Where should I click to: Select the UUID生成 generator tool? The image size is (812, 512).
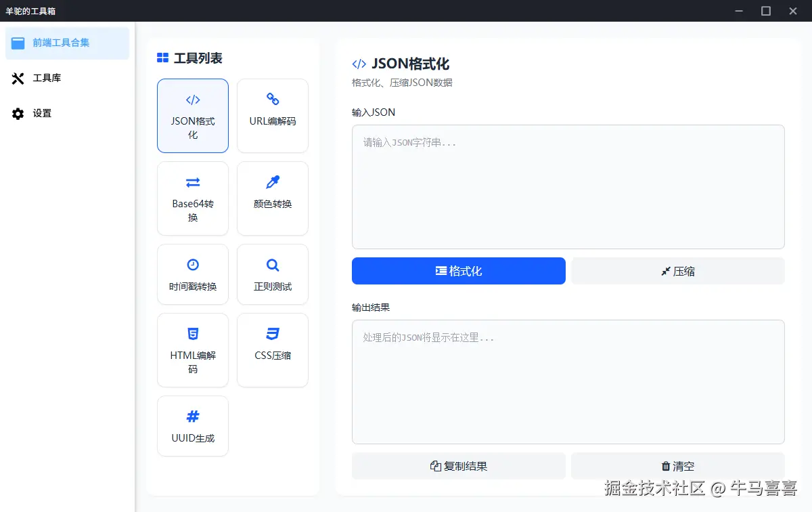[x=192, y=425]
